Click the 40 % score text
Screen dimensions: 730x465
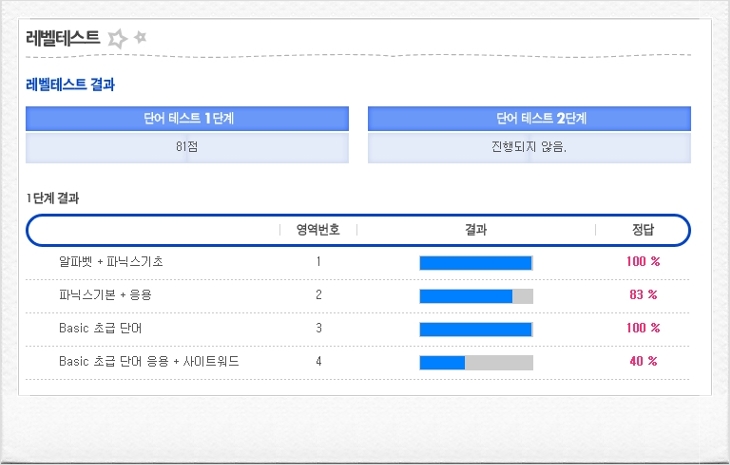click(643, 361)
